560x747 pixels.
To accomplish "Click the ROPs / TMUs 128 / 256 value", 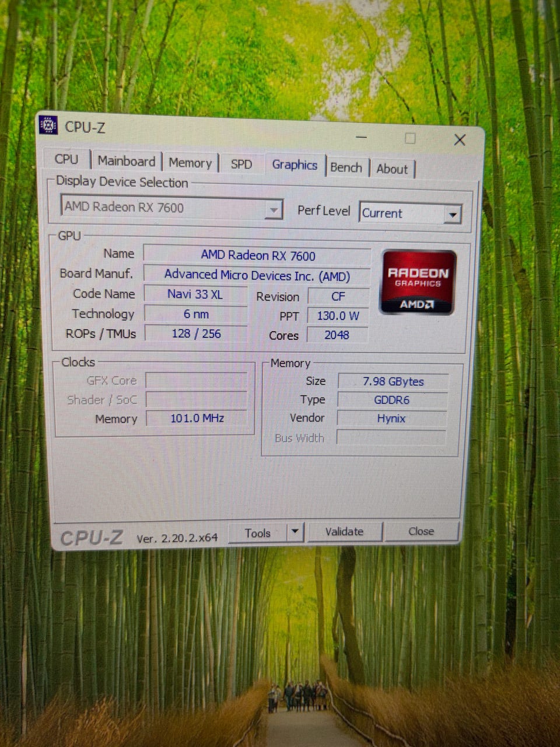I will pyautogui.click(x=195, y=334).
